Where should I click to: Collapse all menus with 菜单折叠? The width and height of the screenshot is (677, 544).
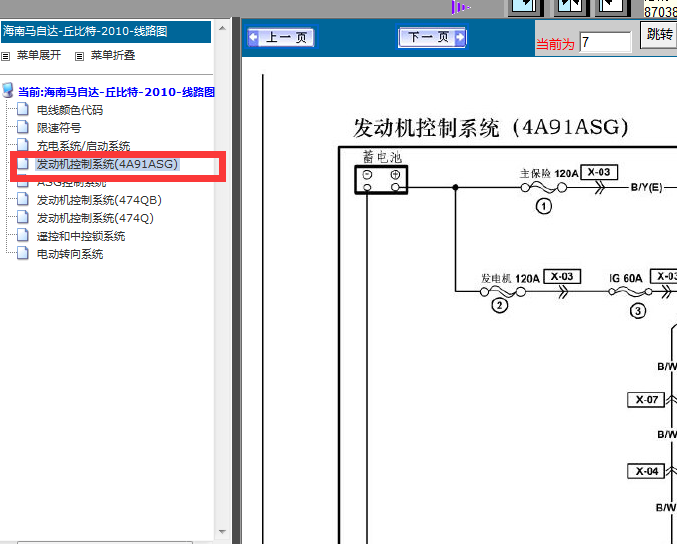point(113,55)
